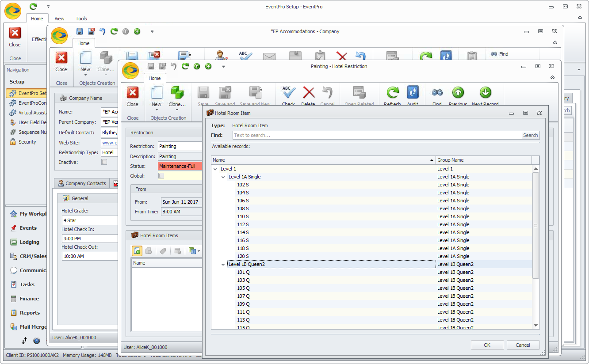
Task: Click scroll-down arrow of records list
Action: pyautogui.click(x=535, y=326)
